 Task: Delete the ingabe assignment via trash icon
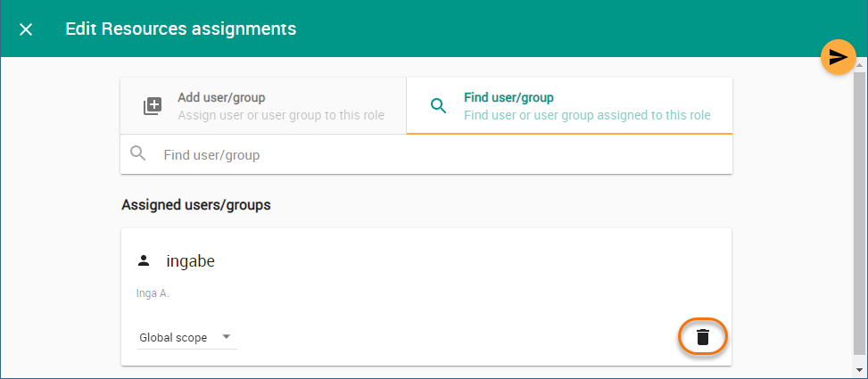pyautogui.click(x=703, y=337)
